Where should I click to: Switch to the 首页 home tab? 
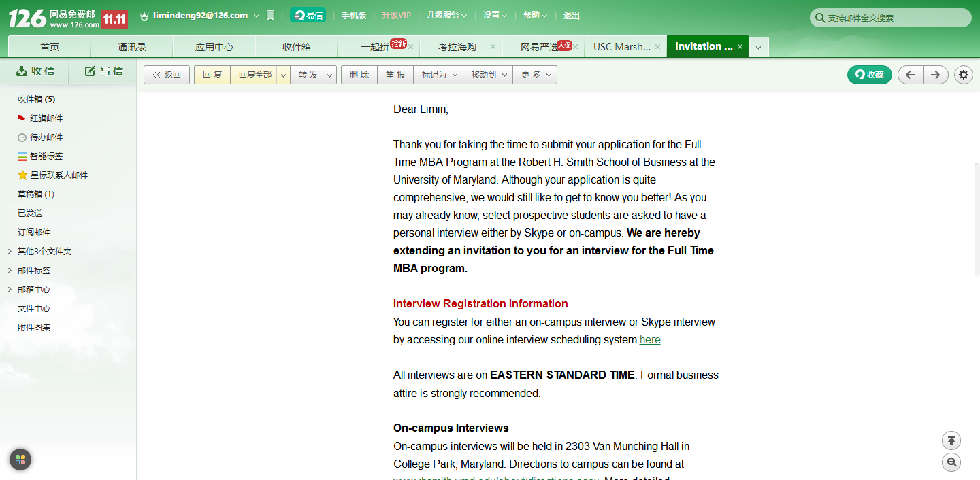[x=49, y=47]
